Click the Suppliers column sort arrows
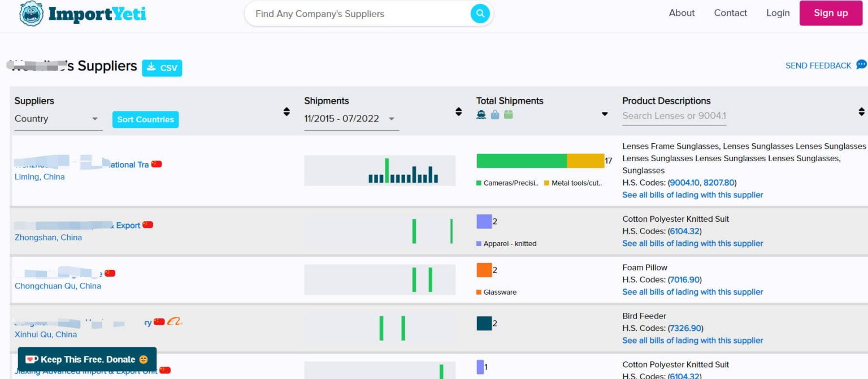The width and height of the screenshot is (868, 379). (287, 112)
